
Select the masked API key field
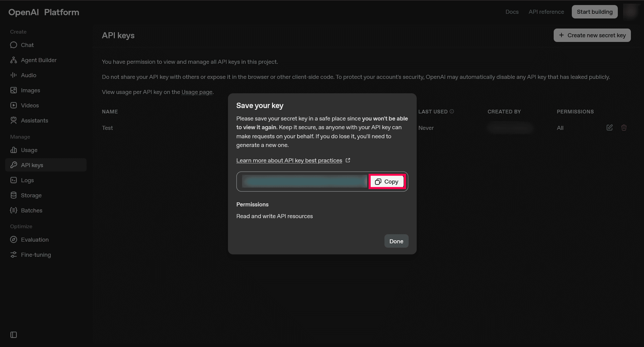pos(304,181)
